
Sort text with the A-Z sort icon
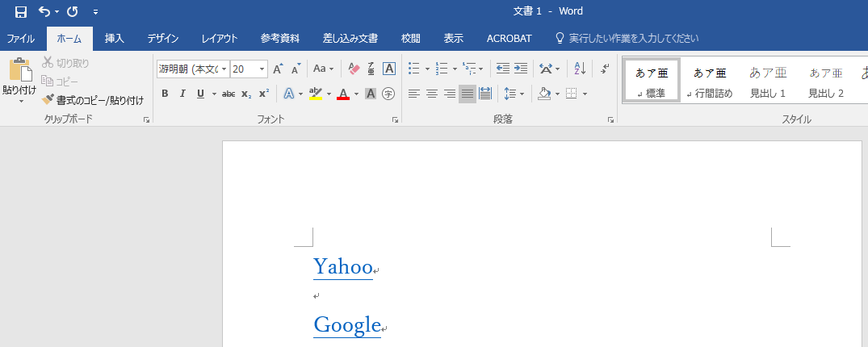(x=580, y=69)
